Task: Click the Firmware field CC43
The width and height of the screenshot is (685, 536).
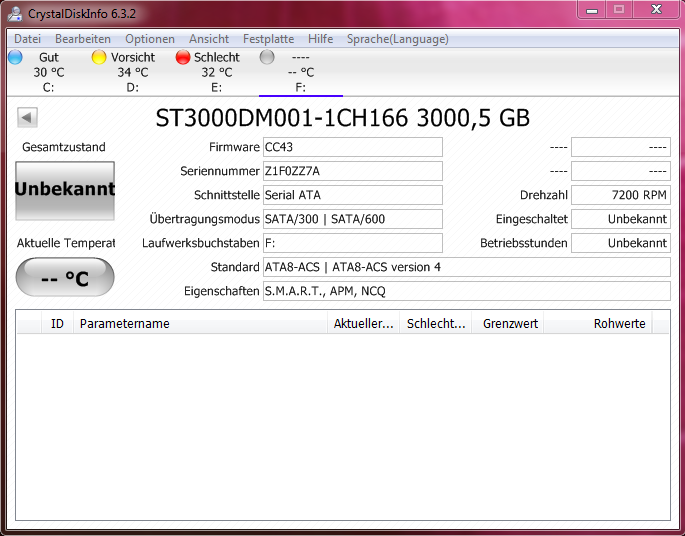Action: (353, 147)
